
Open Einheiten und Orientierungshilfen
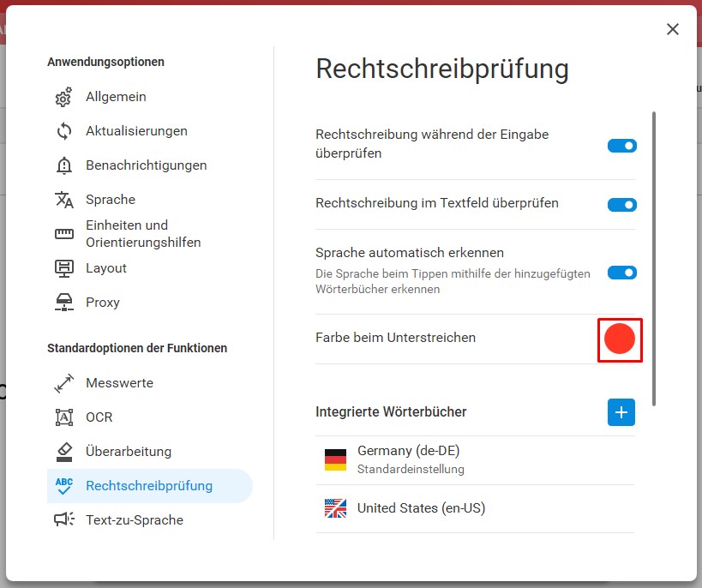click(149, 234)
